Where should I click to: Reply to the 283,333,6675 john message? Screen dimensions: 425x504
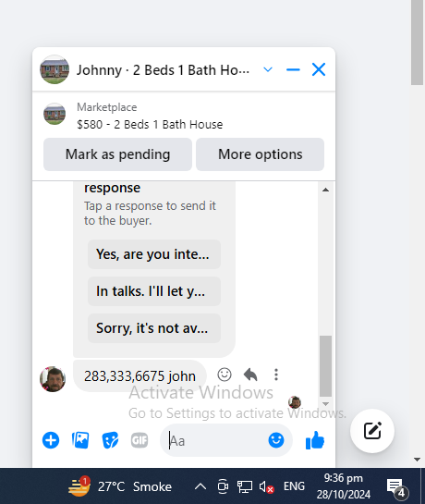(250, 375)
